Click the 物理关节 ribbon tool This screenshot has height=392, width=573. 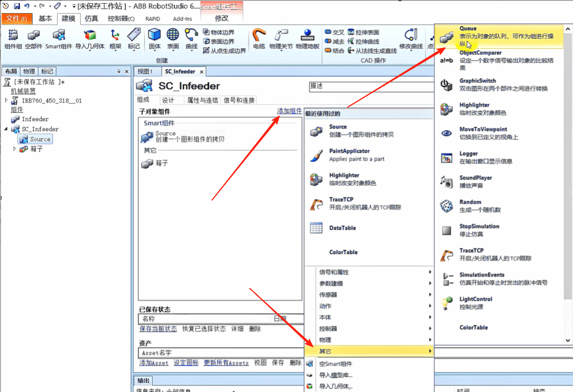(x=281, y=39)
